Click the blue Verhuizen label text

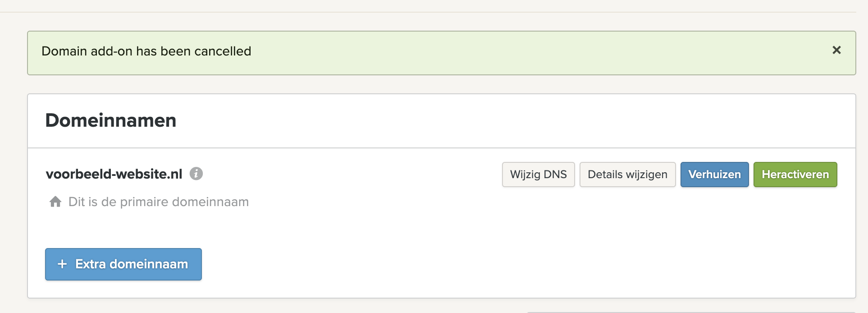tap(714, 175)
